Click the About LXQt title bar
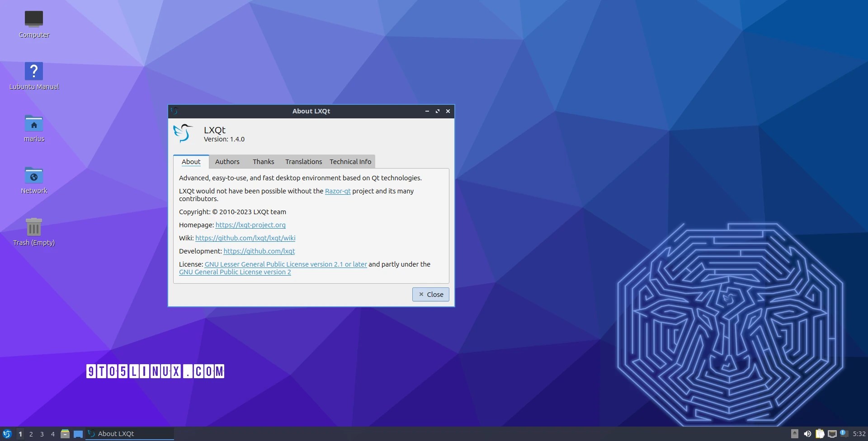 coord(311,111)
